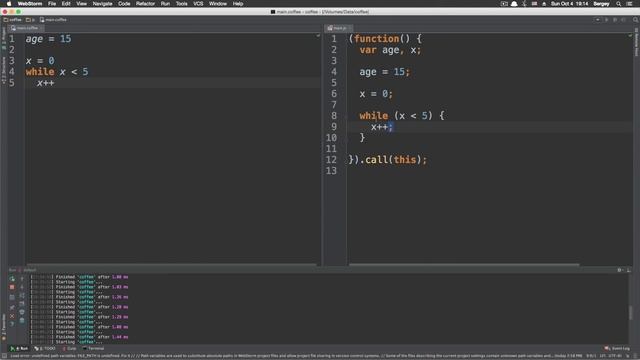The height and width of the screenshot is (360, 640).
Task: Open the Run panel settings gear
Action: click(620, 270)
